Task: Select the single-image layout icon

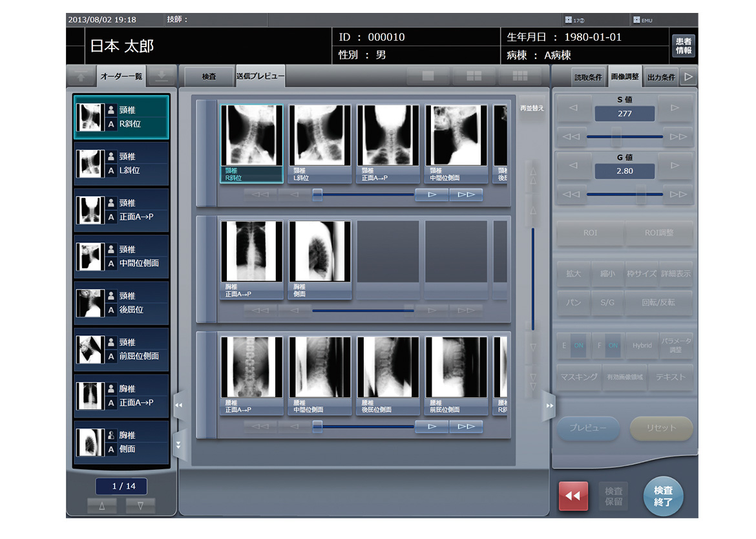Action: (x=428, y=76)
